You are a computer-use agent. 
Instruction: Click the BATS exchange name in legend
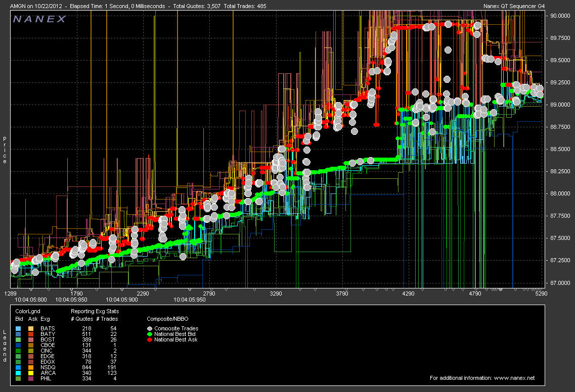(48, 329)
